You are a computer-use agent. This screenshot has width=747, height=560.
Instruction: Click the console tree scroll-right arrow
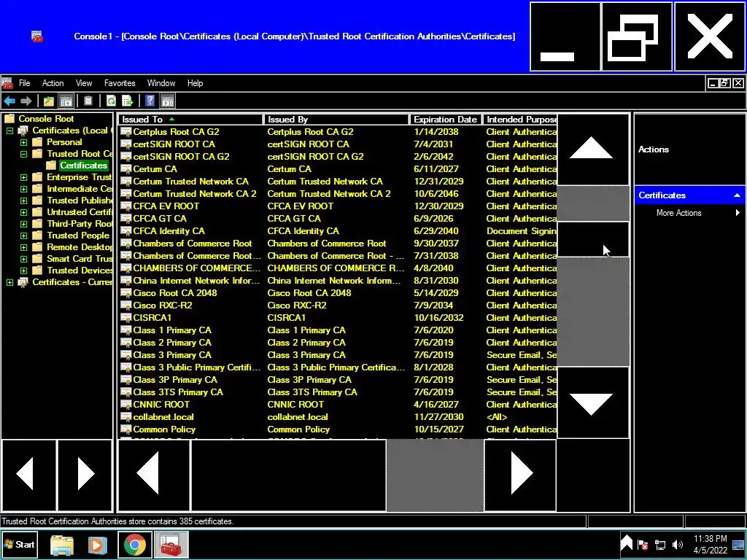(85, 474)
